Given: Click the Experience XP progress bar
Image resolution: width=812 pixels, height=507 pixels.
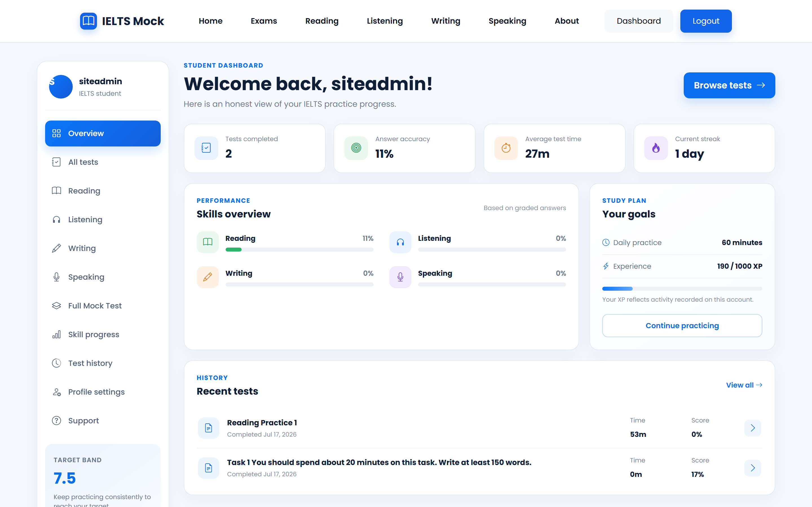Looking at the screenshot, I should pyautogui.click(x=682, y=289).
